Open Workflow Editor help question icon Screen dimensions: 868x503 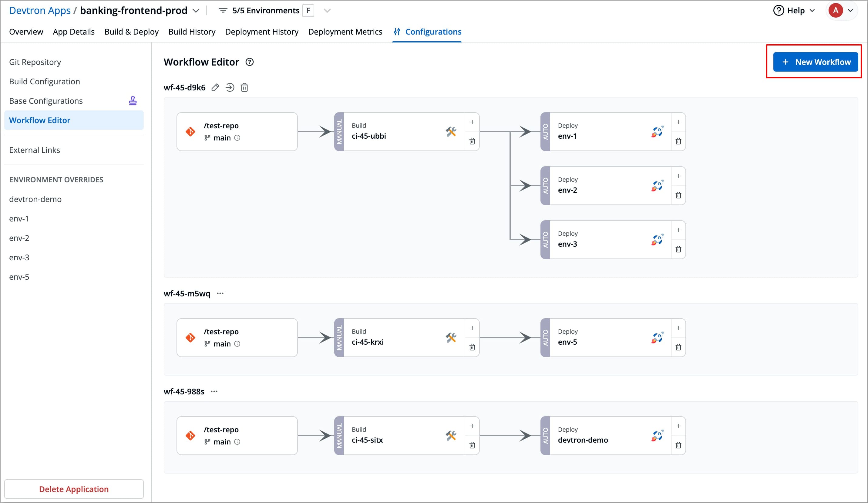pyautogui.click(x=249, y=62)
